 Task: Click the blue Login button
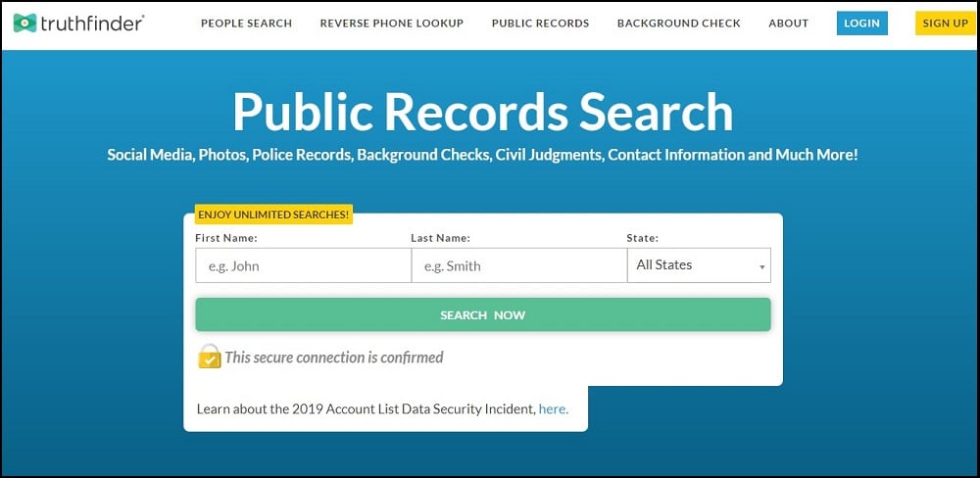pyautogui.click(x=861, y=24)
